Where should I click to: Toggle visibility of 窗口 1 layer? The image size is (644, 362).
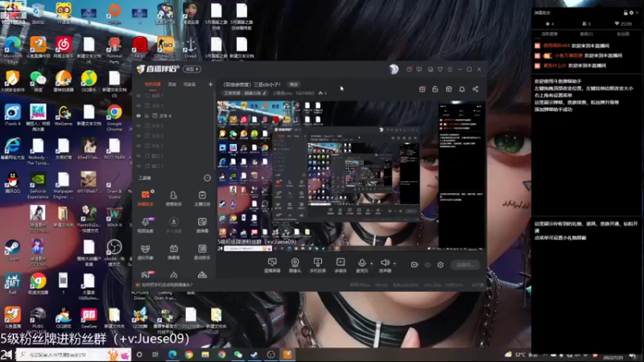[x=138, y=166]
